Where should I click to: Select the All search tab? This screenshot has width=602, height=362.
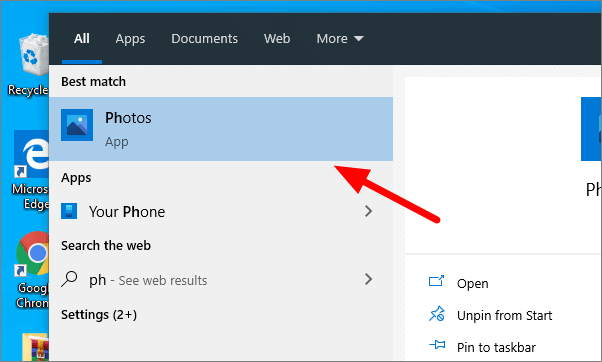pos(82,38)
